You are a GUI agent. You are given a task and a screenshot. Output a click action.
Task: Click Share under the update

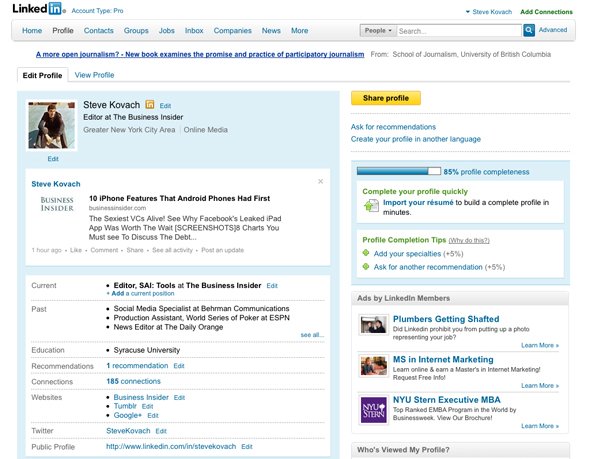(135, 250)
